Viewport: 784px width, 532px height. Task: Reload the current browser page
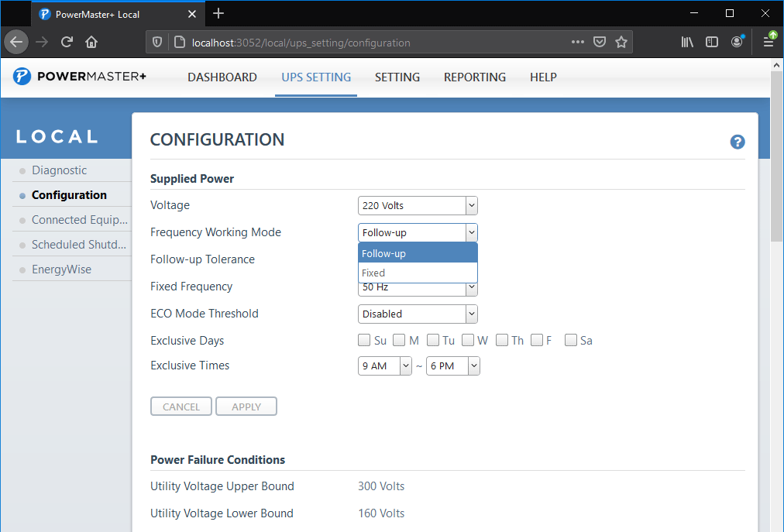[x=67, y=42]
